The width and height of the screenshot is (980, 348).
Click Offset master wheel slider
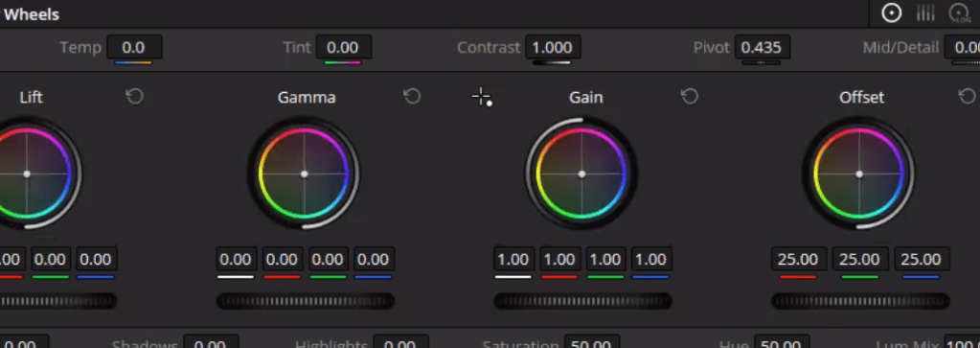point(860,301)
